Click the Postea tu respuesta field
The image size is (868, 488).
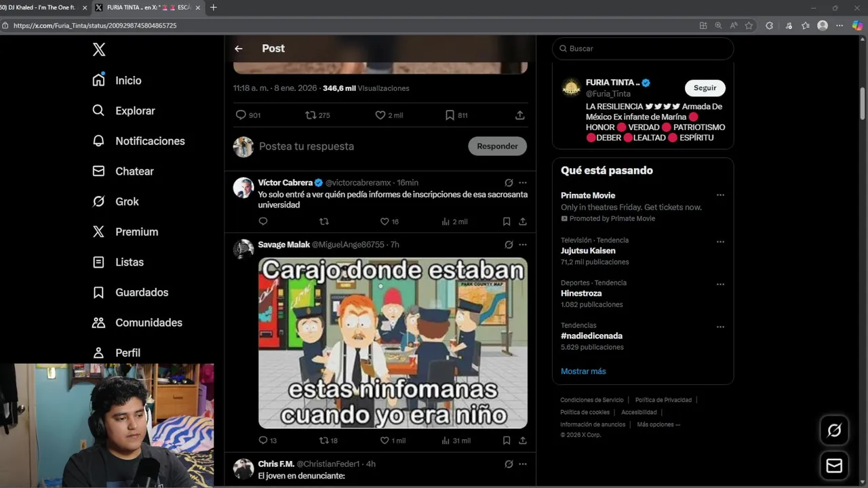point(359,146)
